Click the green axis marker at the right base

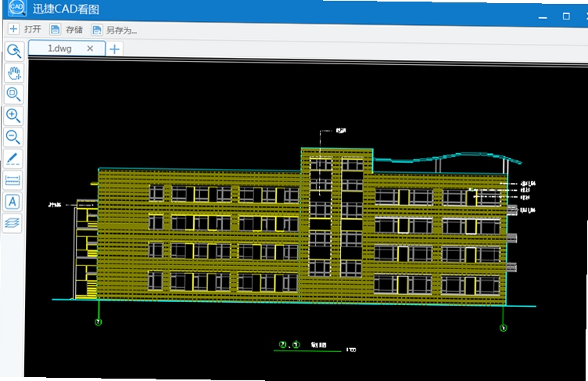[x=504, y=328]
